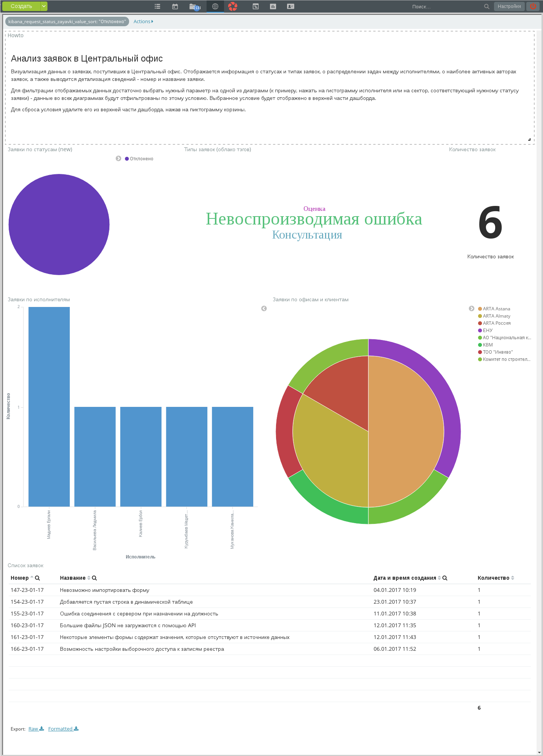Click the filter magnifier next to Номер
543x756 pixels.
tap(37, 578)
